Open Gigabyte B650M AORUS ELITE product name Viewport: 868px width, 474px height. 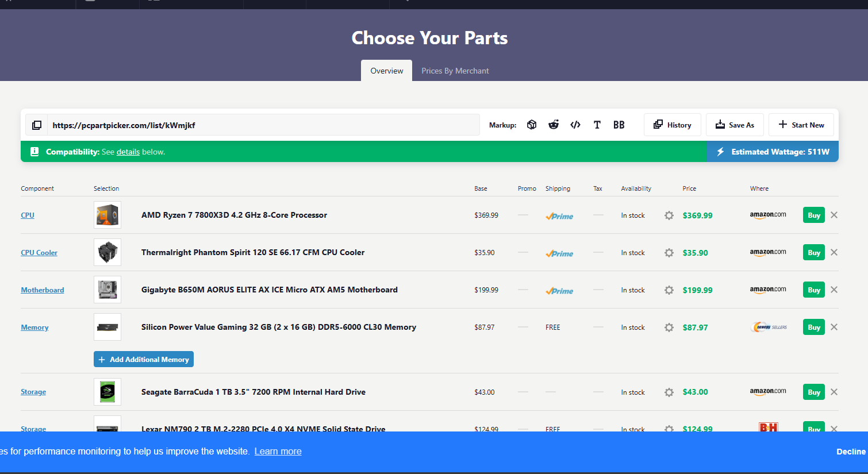pos(270,290)
